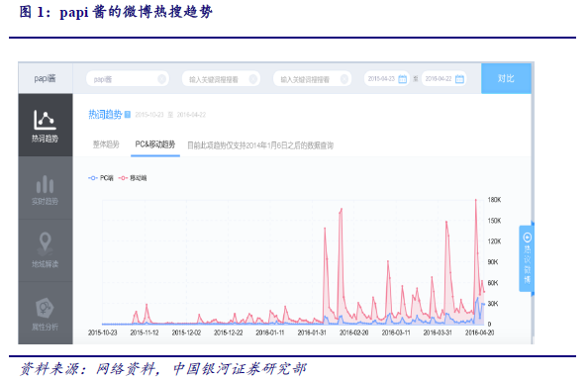Open the 2015-04-23 start date field
Screen dimensions: 588x381
pos(386,79)
